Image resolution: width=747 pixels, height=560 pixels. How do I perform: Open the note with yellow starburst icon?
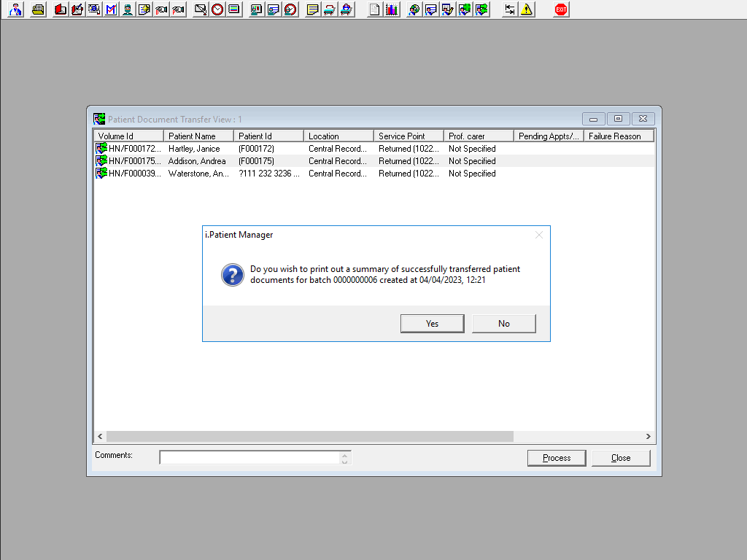point(144,9)
